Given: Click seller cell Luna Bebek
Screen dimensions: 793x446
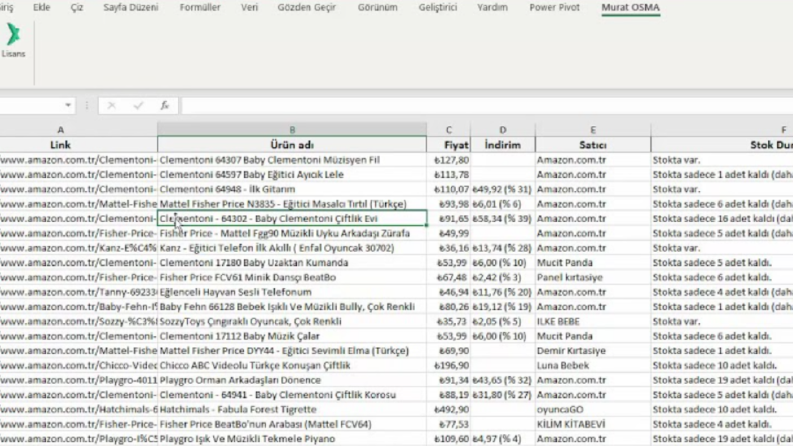Looking at the screenshot, I should pyautogui.click(x=593, y=365).
